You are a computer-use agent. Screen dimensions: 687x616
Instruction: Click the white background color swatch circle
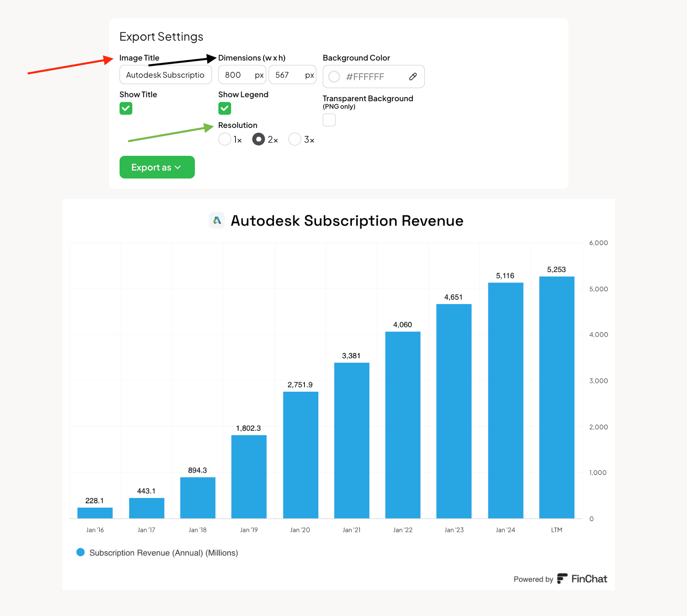point(334,77)
